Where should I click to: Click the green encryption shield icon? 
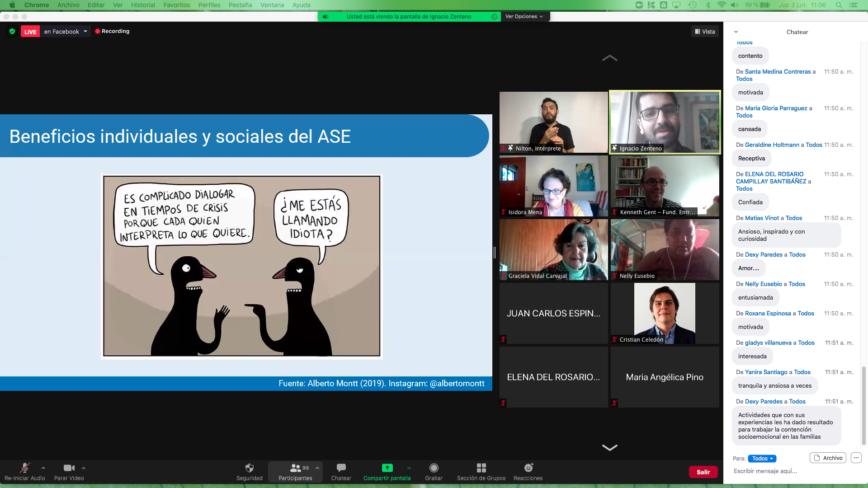point(12,31)
